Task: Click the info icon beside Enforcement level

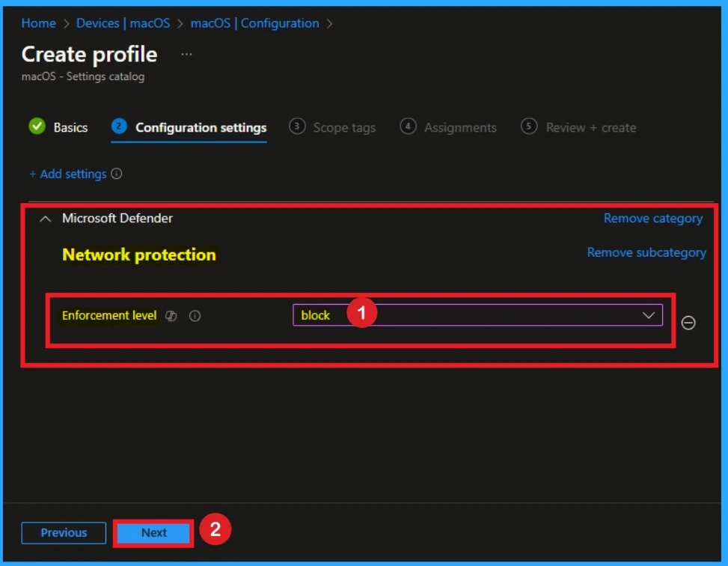Action: pos(195,316)
